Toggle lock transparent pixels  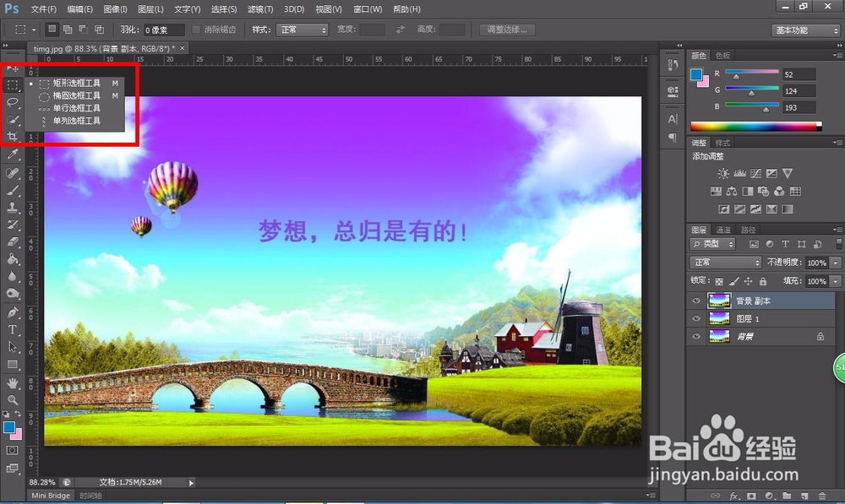click(719, 281)
